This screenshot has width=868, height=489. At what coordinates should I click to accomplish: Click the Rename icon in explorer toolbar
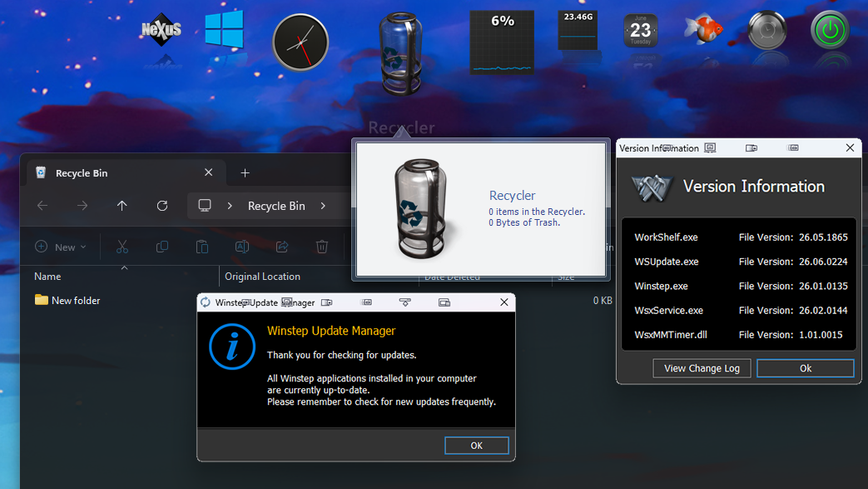(242, 247)
